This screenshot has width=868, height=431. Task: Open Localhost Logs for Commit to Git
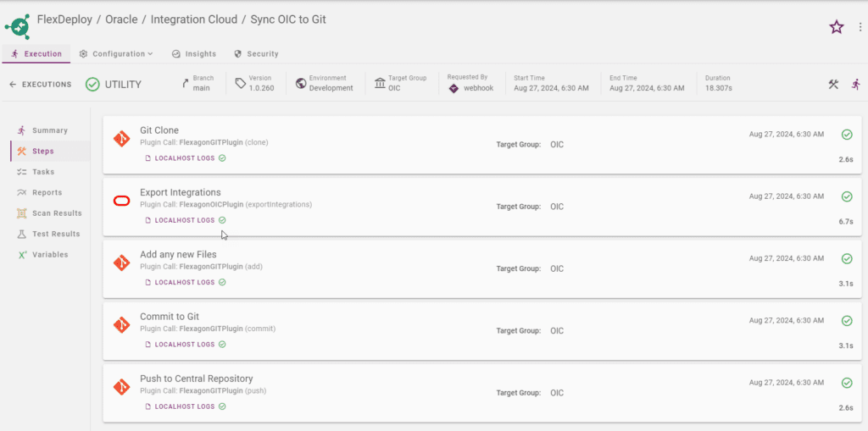185,344
